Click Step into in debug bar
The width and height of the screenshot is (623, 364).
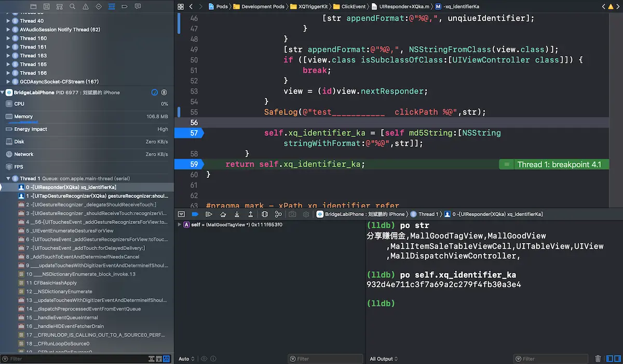click(237, 214)
